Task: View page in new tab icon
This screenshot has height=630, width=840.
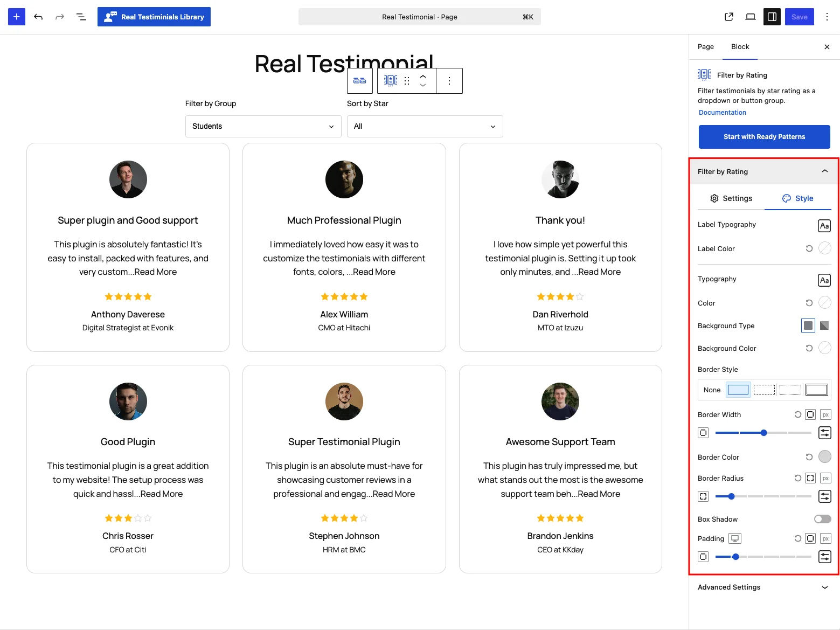Action: coord(729,17)
